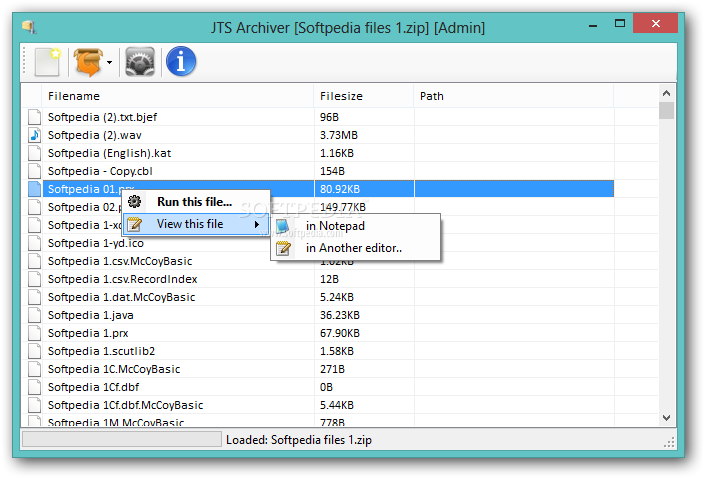Click Loaded: Softpedia files 1.zip status text
The height and width of the screenshot is (478, 705).
[299, 440]
